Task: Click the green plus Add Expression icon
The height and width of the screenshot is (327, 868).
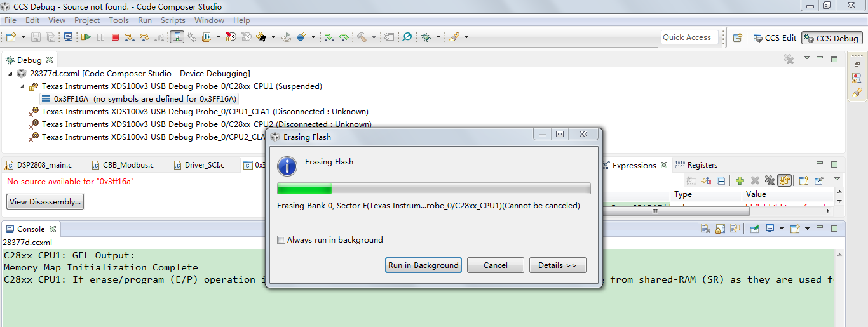Action: point(740,181)
